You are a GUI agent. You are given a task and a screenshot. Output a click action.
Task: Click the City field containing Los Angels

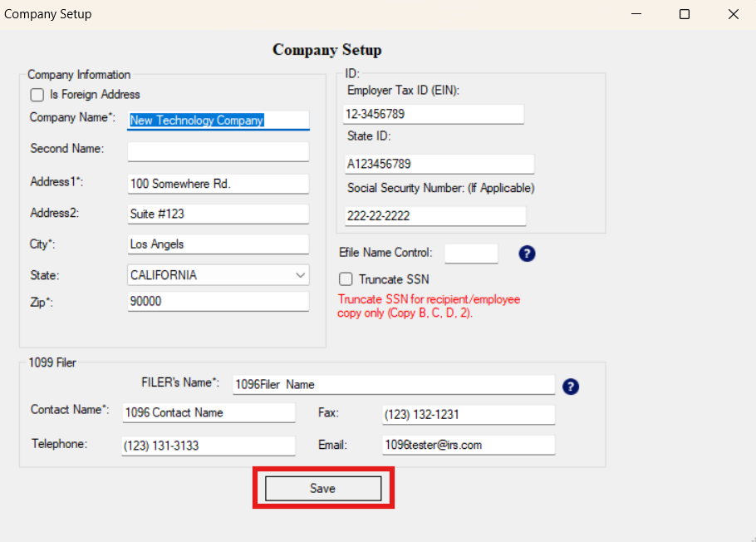click(x=218, y=244)
